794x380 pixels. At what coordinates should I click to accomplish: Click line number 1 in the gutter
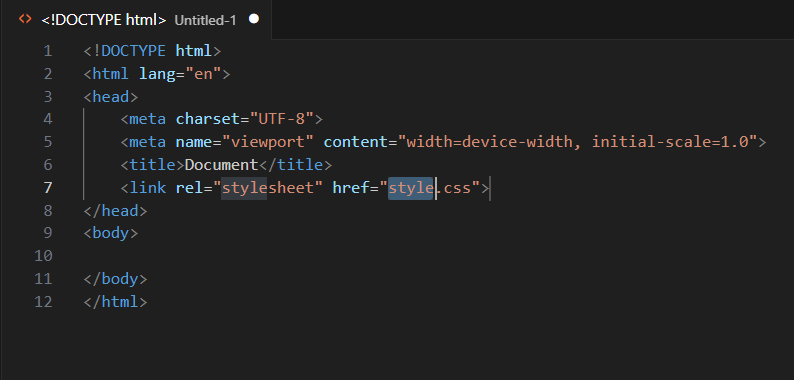pos(48,51)
